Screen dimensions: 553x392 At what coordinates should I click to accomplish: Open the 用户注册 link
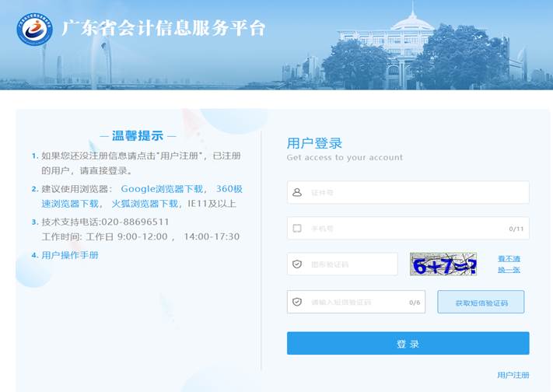[513, 375]
